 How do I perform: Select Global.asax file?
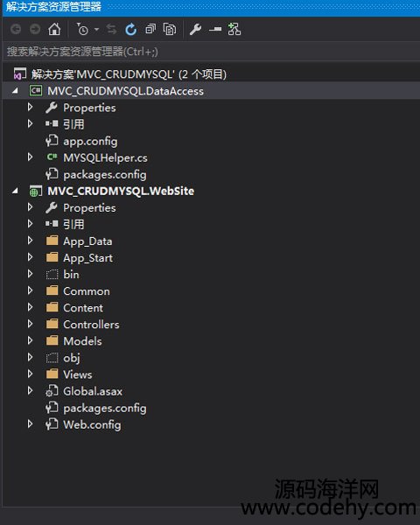click(x=93, y=391)
